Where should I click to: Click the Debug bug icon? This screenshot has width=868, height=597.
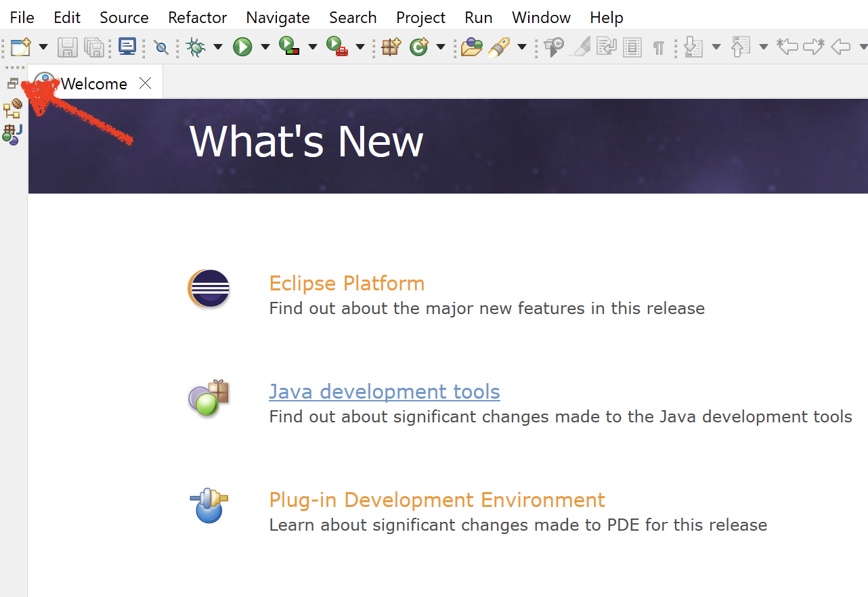point(196,47)
